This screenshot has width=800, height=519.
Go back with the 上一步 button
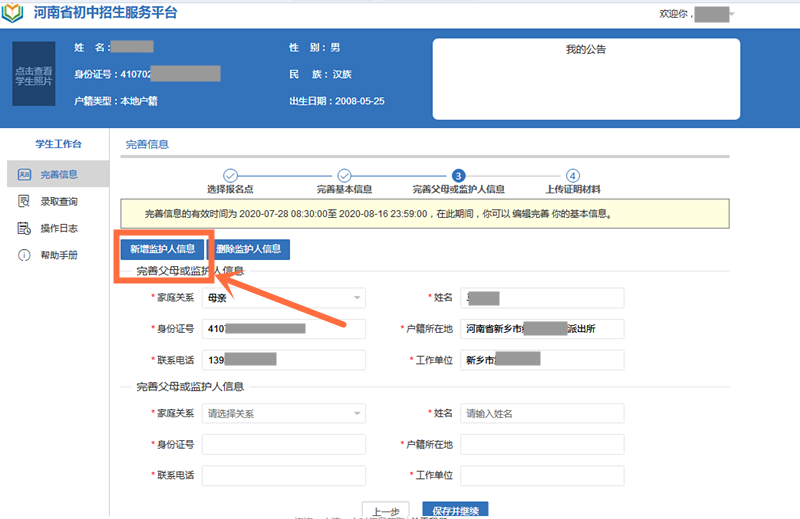click(385, 510)
